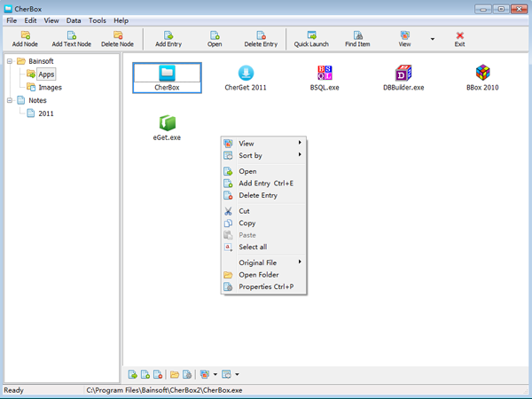532x399 pixels.
Task: Choose Cut in the context menu
Action: 263,211
